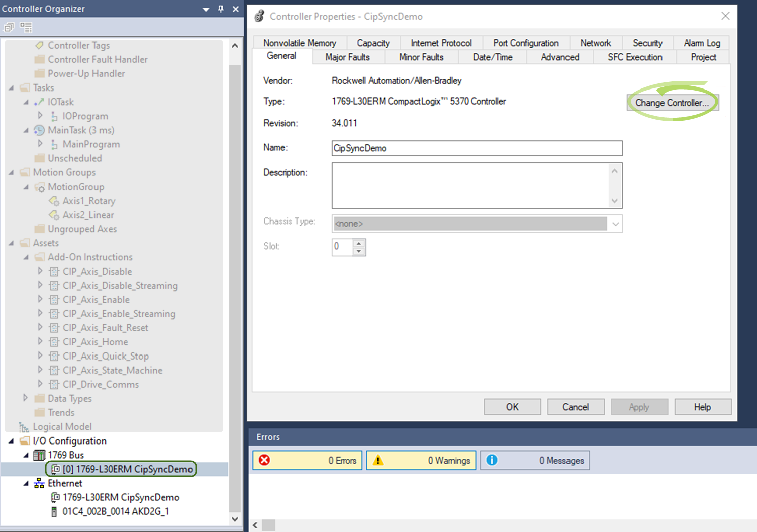The width and height of the screenshot is (757, 532).
Task: Open the Internet Protocol tab
Action: click(441, 43)
